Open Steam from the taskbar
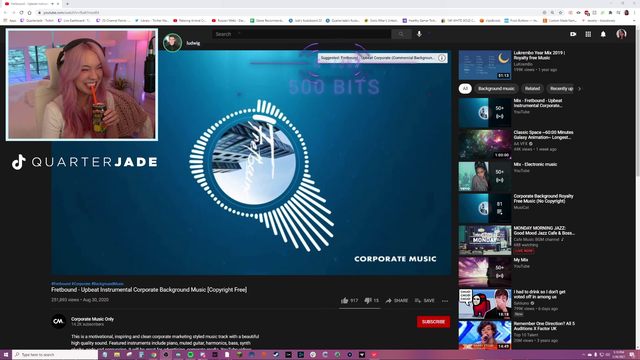 coord(276,355)
